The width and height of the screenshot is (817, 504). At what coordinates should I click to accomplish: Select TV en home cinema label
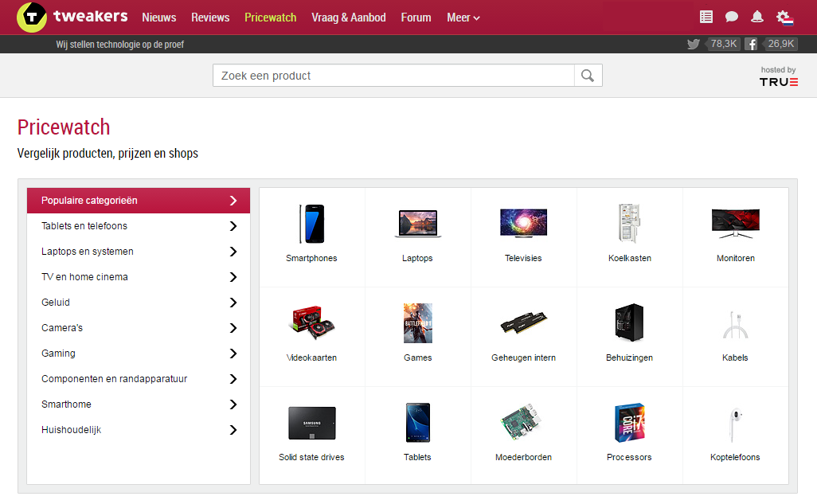(84, 277)
